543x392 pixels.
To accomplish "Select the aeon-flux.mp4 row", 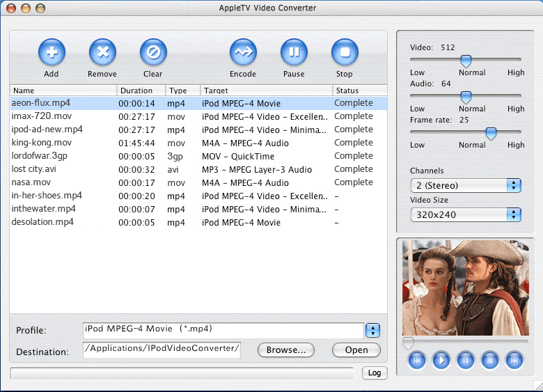I will (198, 103).
